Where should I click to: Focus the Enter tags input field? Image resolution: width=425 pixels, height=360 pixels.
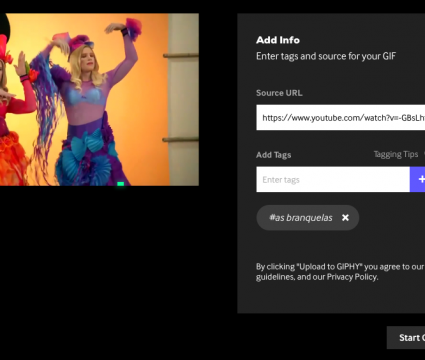[x=333, y=179]
